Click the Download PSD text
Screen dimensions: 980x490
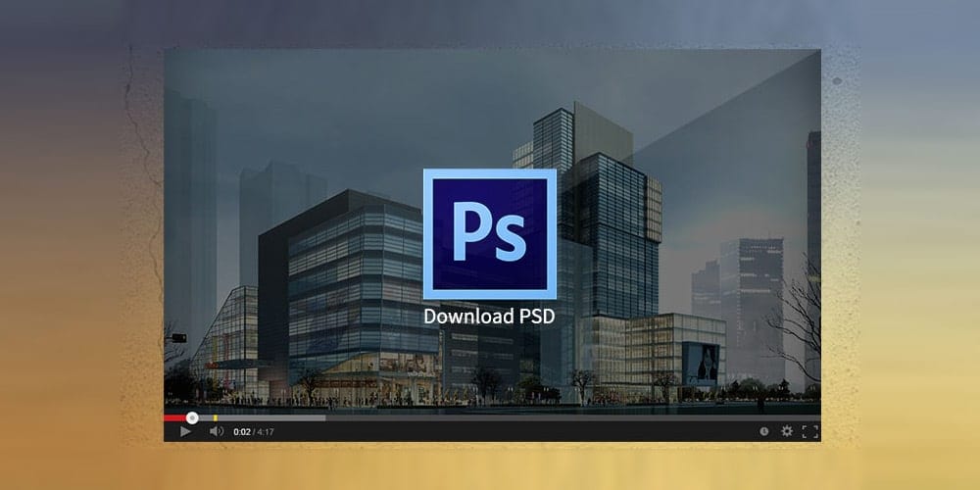point(489,317)
